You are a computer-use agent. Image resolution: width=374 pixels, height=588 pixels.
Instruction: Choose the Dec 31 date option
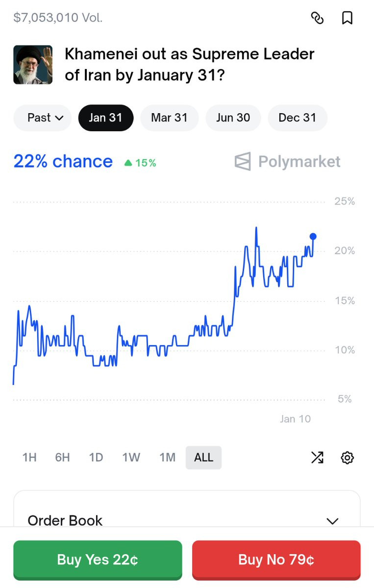(x=297, y=118)
